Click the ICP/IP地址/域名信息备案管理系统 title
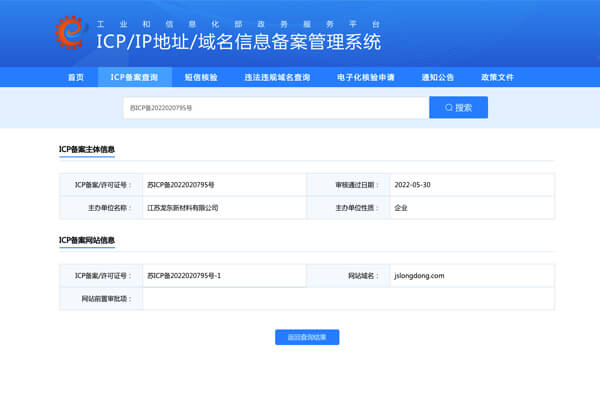This screenshot has width=600, height=400. pos(238,41)
